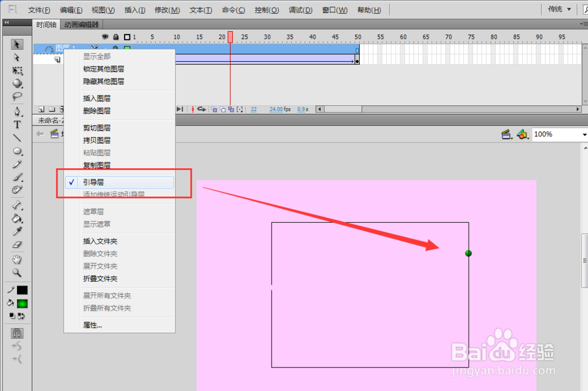This screenshot has height=391, width=588.
Task: Toggle onion skin outlines icon
Action: click(223, 109)
